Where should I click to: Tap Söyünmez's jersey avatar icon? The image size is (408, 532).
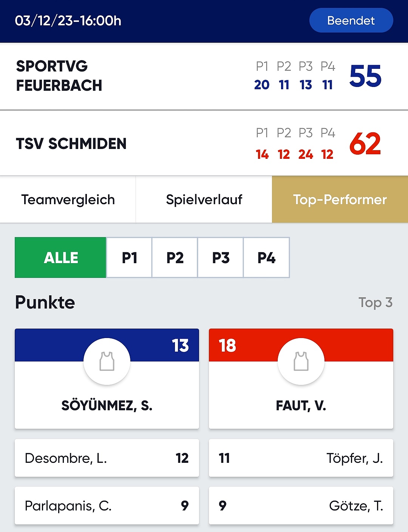(107, 361)
